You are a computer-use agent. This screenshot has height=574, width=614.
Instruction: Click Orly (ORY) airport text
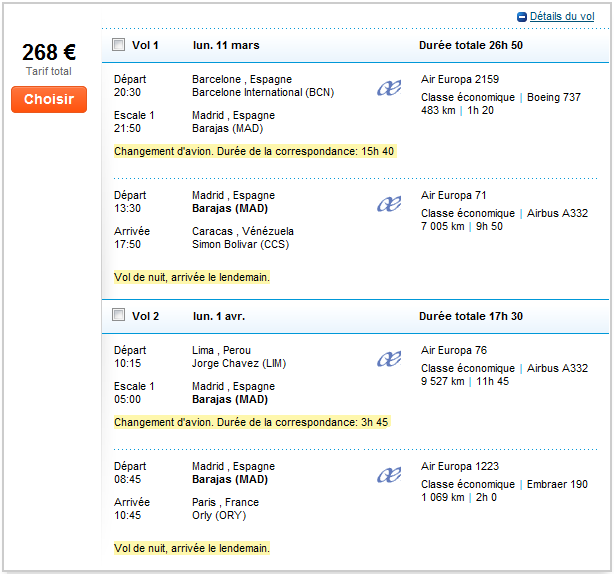219,515
